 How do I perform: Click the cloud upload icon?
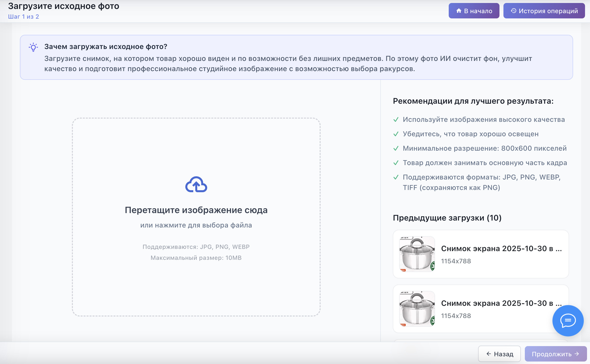[x=196, y=184]
